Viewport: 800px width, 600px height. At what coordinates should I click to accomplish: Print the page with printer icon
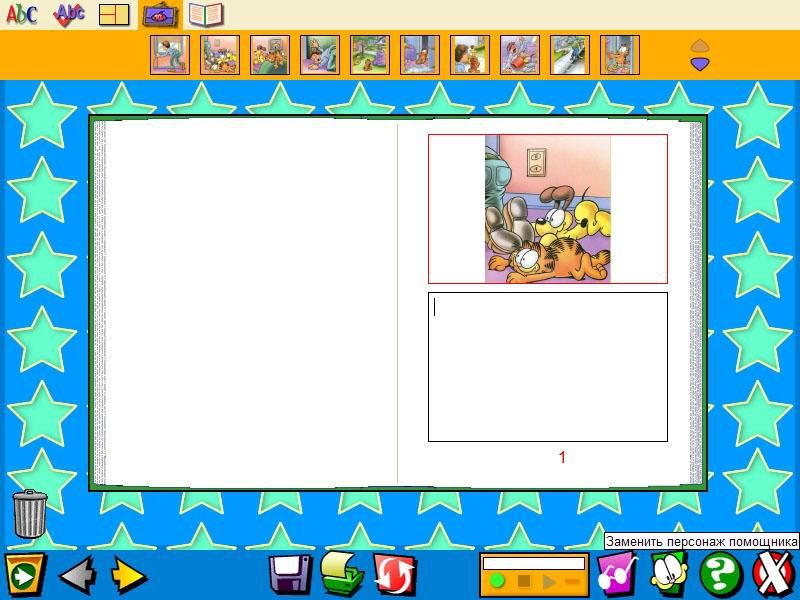[x=341, y=575]
